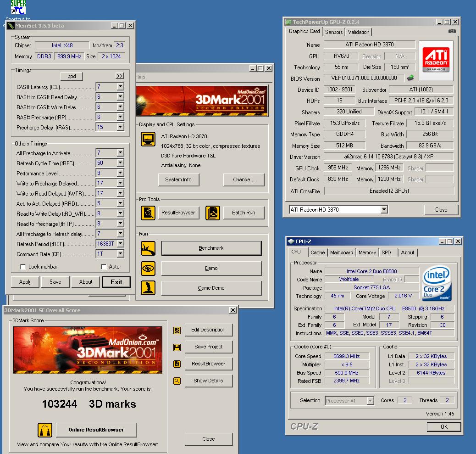Click the Intel Core 2 Duo logo
476x454 pixels.
[x=437, y=283]
